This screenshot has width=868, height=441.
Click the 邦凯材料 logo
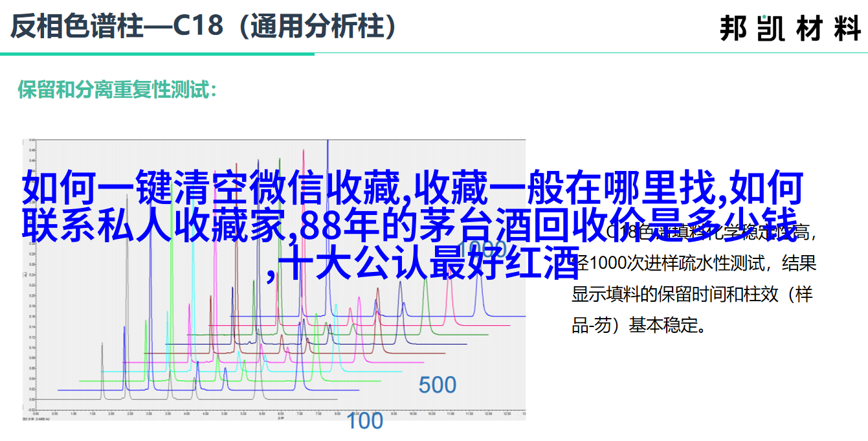point(790,28)
